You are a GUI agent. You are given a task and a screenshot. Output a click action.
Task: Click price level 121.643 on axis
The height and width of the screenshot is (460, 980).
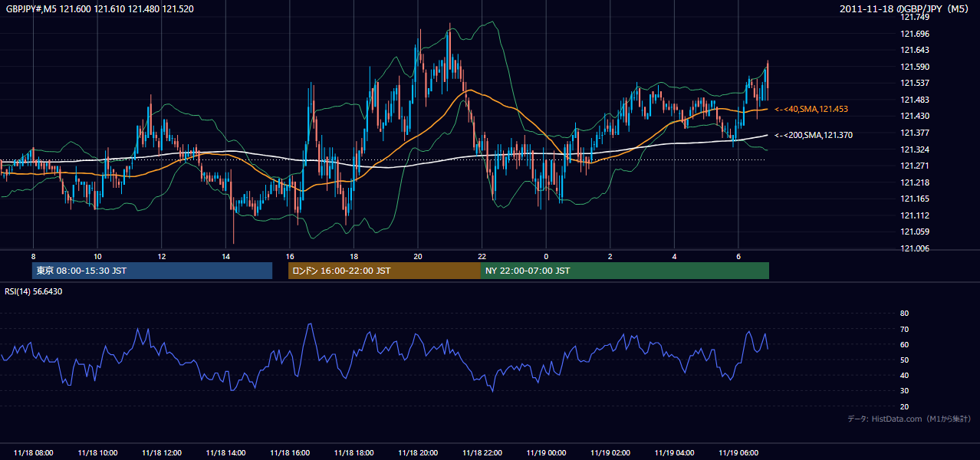point(915,51)
